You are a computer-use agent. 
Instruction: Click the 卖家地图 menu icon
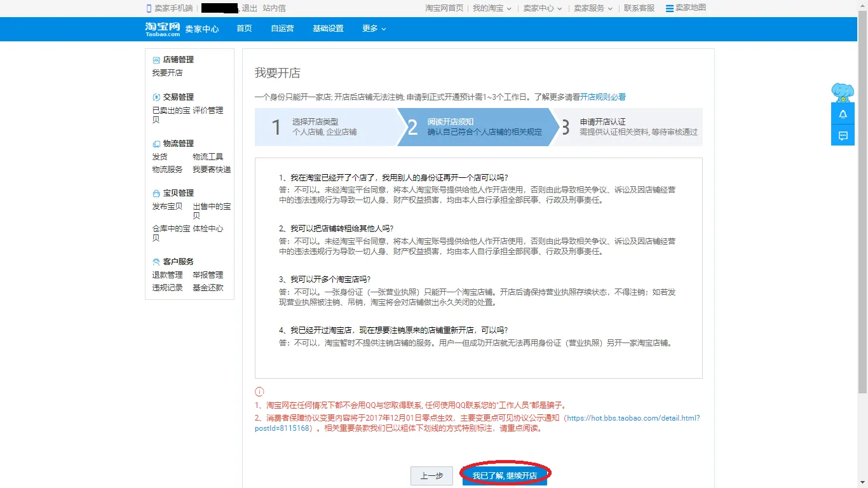(669, 8)
